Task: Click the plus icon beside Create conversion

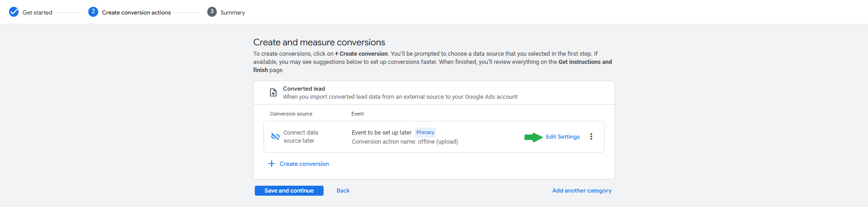Action: click(x=272, y=164)
